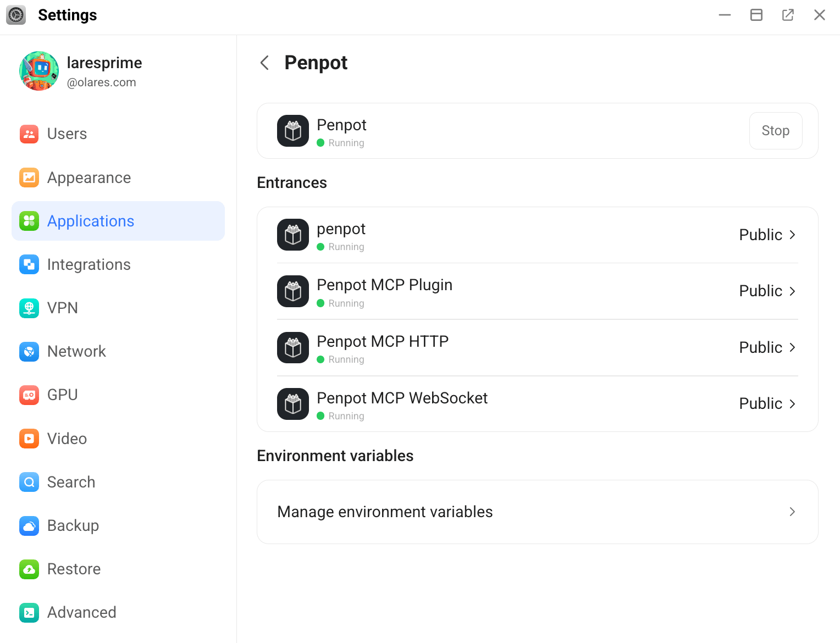This screenshot has height=643, width=840.
Task: Click the Restore cloud icon
Action: click(x=29, y=569)
